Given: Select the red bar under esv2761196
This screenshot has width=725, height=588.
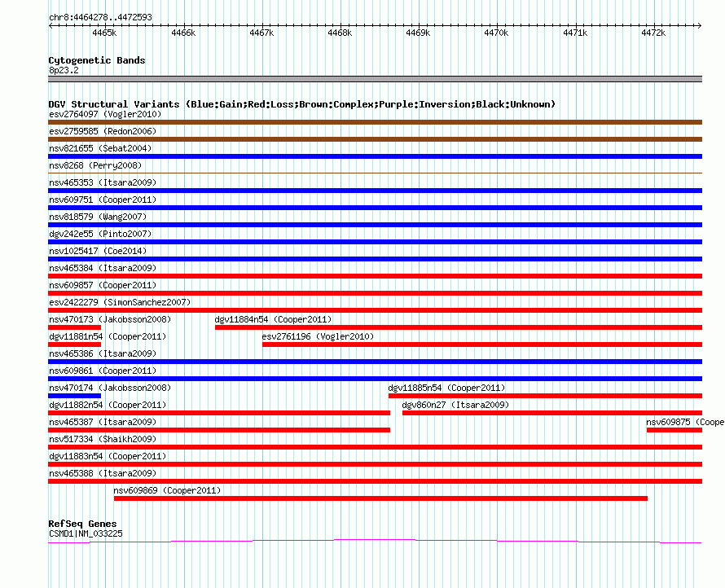Looking at the screenshot, I should [x=482, y=344].
